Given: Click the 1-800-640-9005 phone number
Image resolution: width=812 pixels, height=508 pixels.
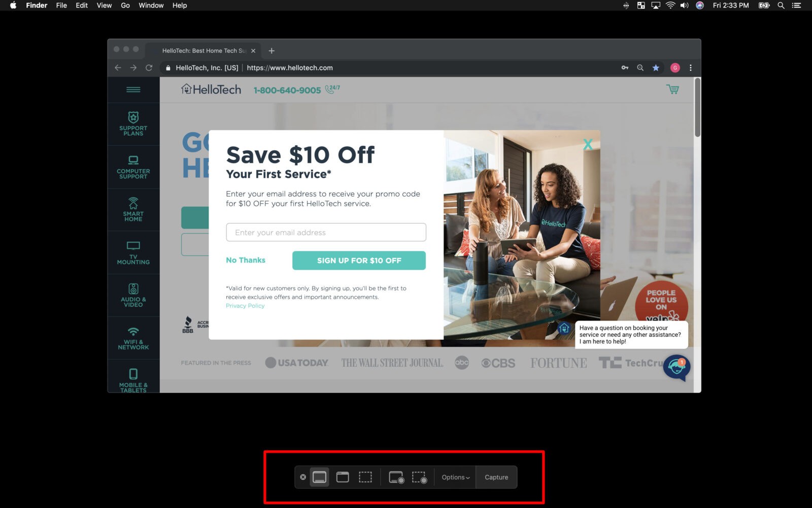Looking at the screenshot, I should pyautogui.click(x=287, y=90).
